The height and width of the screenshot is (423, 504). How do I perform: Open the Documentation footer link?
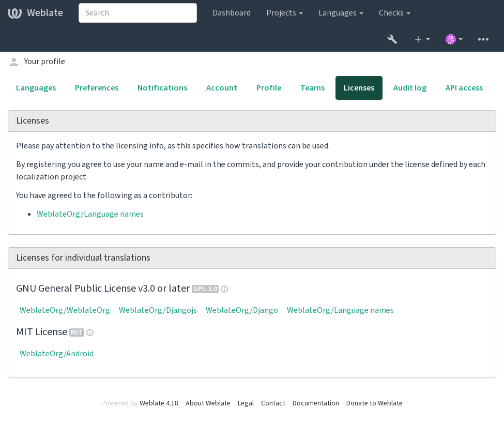point(316,403)
